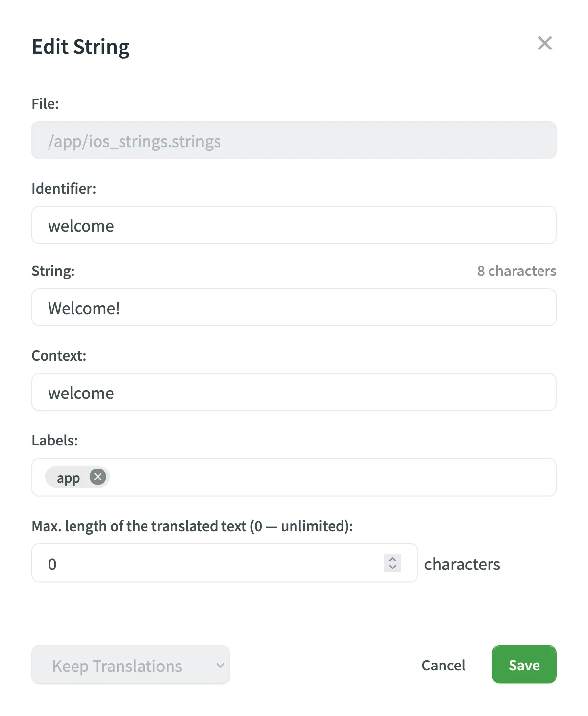Increase max length with up arrow
588x716 pixels.
point(392,559)
